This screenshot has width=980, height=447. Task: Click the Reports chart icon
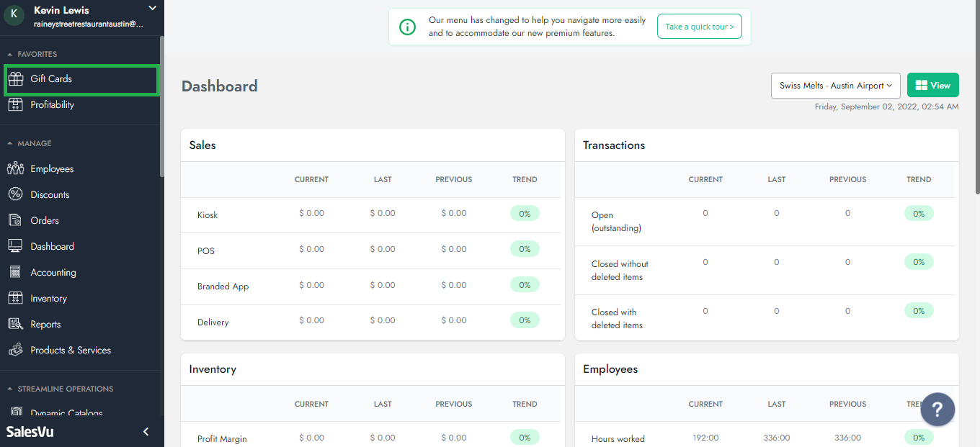click(x=16, y=325)
